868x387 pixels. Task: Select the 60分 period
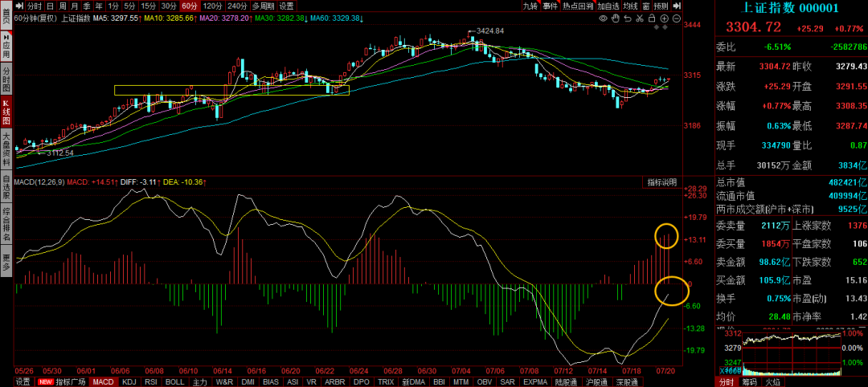(x=190, y=6)
